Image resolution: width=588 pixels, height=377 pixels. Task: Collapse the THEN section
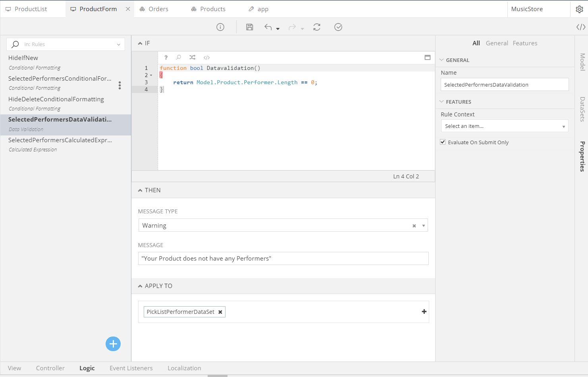point(140,190)
